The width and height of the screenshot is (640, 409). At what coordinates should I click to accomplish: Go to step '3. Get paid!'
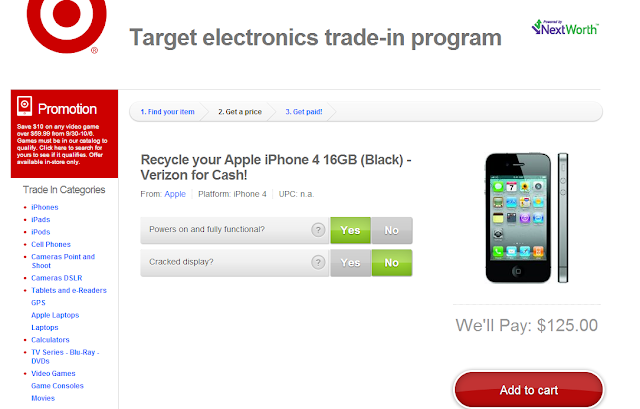pos(304,112)
